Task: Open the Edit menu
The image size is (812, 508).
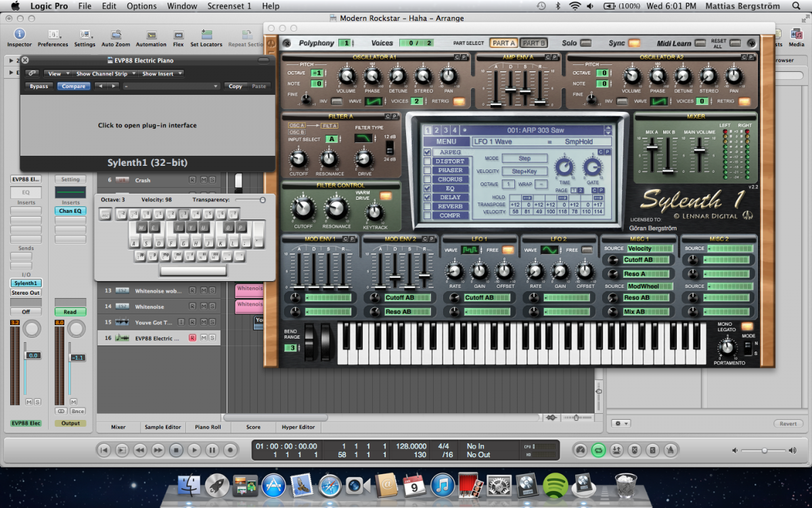Action: pos(109,6)
